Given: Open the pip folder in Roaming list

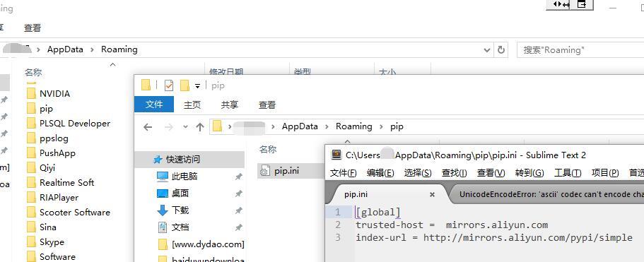Looking at the screenshot, I should click(40, 109).
